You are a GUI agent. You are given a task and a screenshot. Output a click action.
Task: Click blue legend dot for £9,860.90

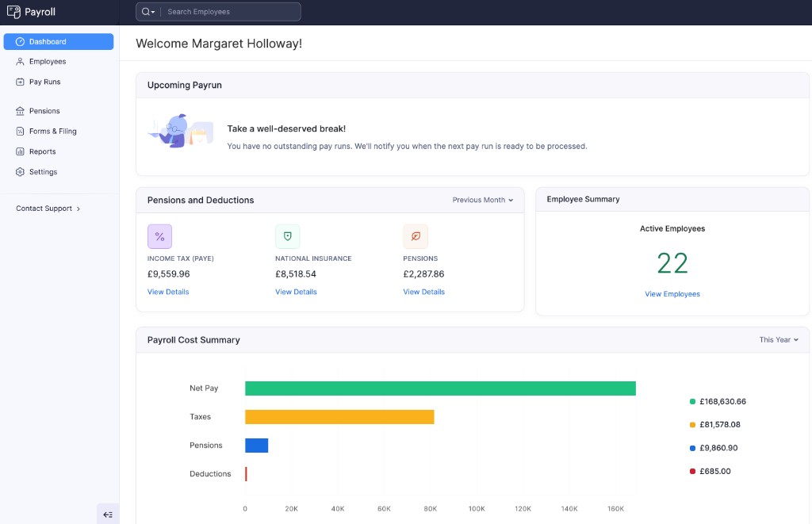click(x=692, y=449)
